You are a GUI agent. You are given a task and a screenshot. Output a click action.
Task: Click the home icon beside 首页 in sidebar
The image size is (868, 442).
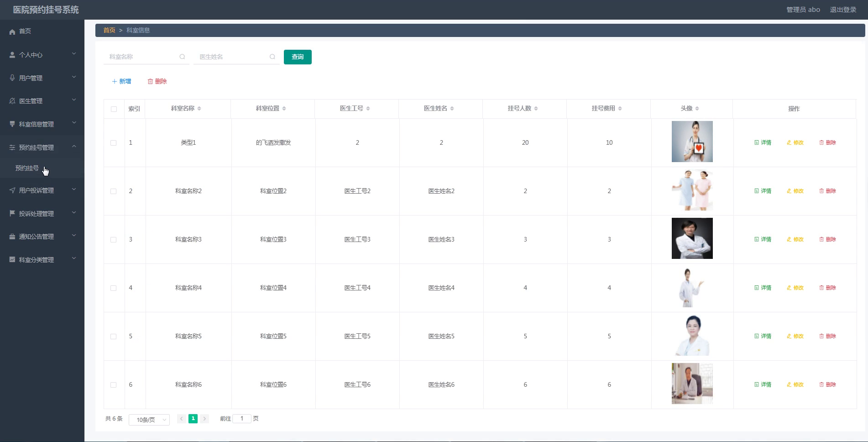point(12,32)
